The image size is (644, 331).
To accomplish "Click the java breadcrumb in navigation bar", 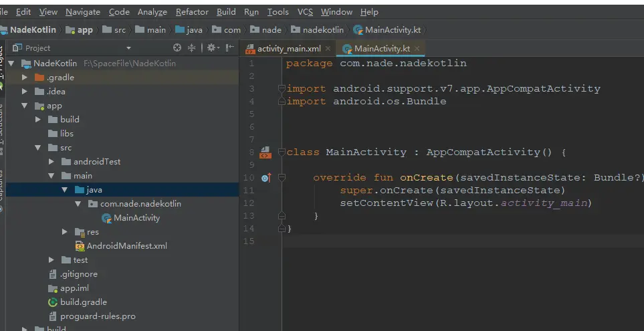I will click(x=189, y=29).
